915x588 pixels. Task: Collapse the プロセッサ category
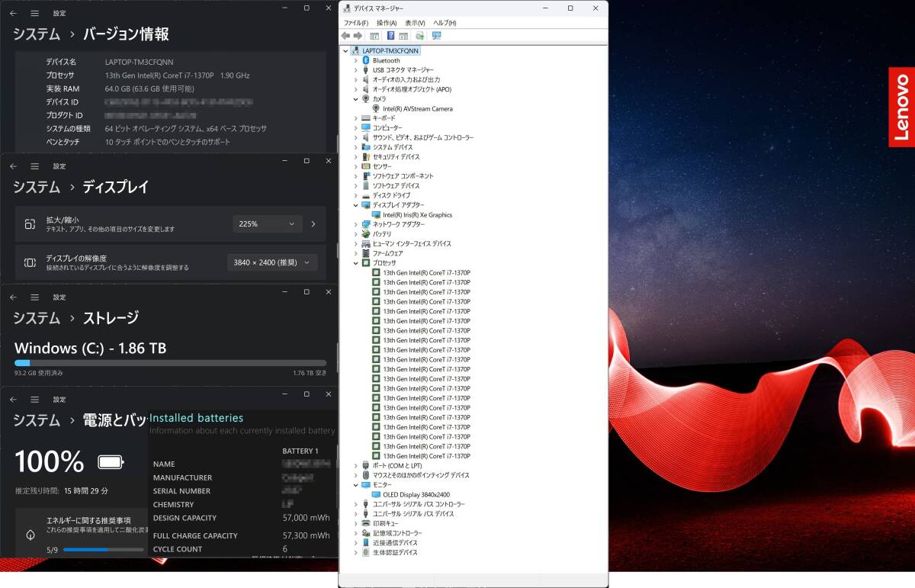[355, 263]
